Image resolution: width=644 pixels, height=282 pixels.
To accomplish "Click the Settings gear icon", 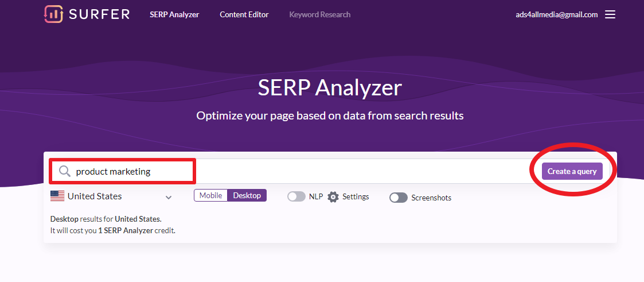I will tap(333, 197).
